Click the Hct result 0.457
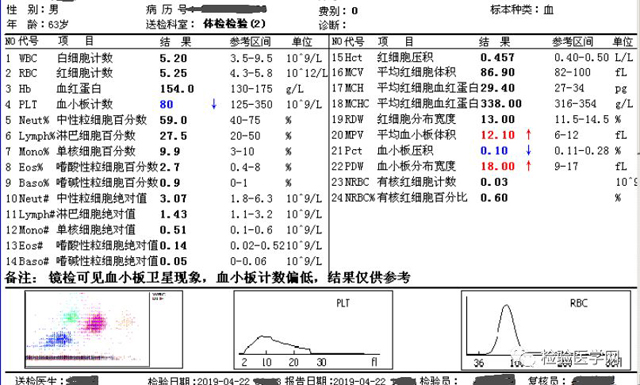The image size is (640, 385). pyautogui.click(x=498, y=58)
